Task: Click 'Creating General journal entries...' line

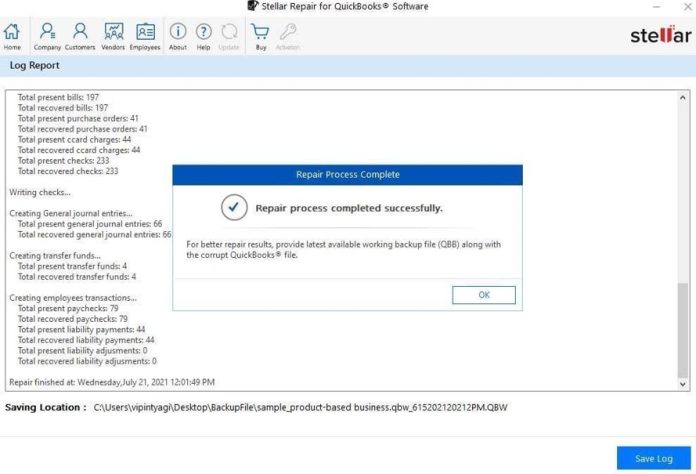Action: click(71, 213)
